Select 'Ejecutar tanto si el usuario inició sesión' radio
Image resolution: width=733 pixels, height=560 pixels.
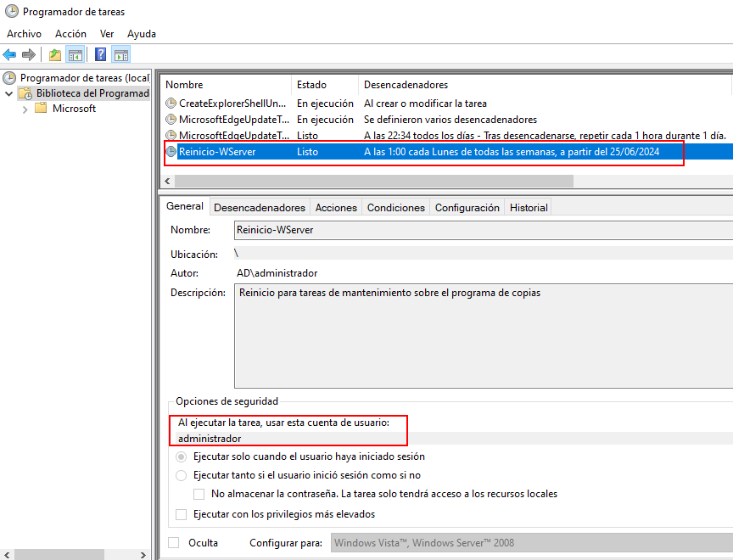coord(181,475)
